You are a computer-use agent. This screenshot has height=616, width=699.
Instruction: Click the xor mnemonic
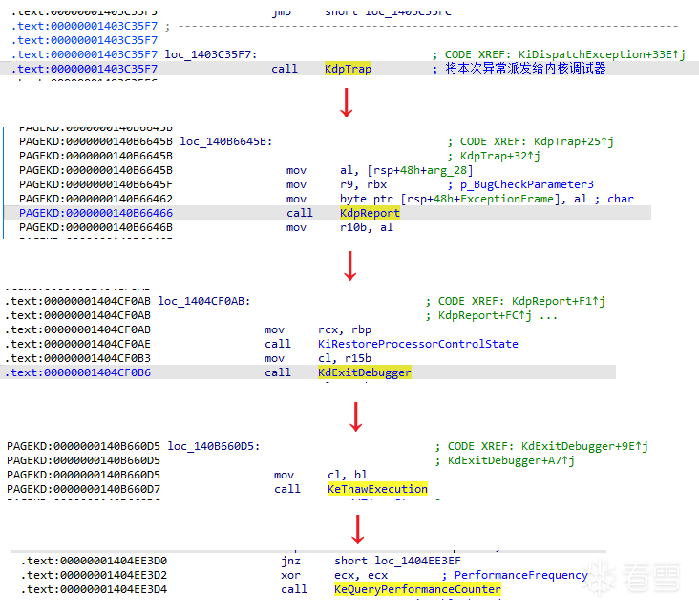click(290, 575)
